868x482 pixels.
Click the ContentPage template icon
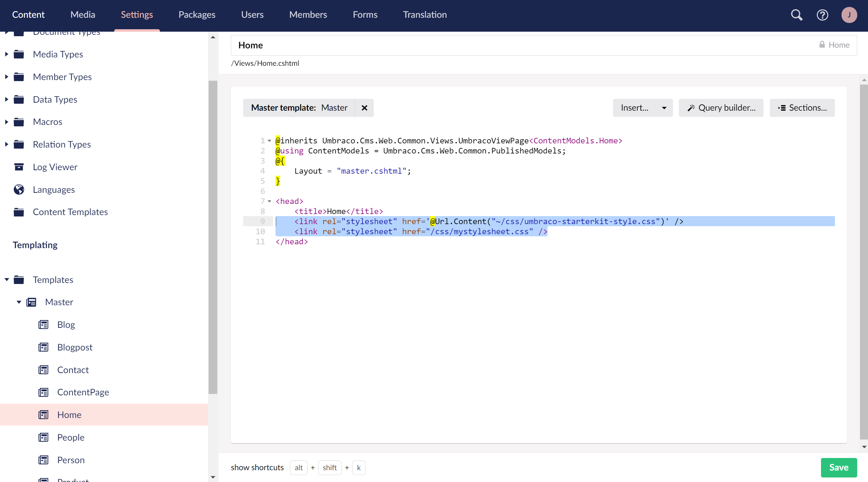[43, 392]
